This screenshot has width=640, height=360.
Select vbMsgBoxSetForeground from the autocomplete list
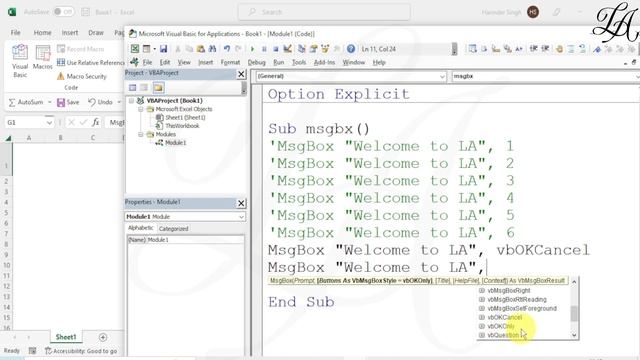coord(521,309)
